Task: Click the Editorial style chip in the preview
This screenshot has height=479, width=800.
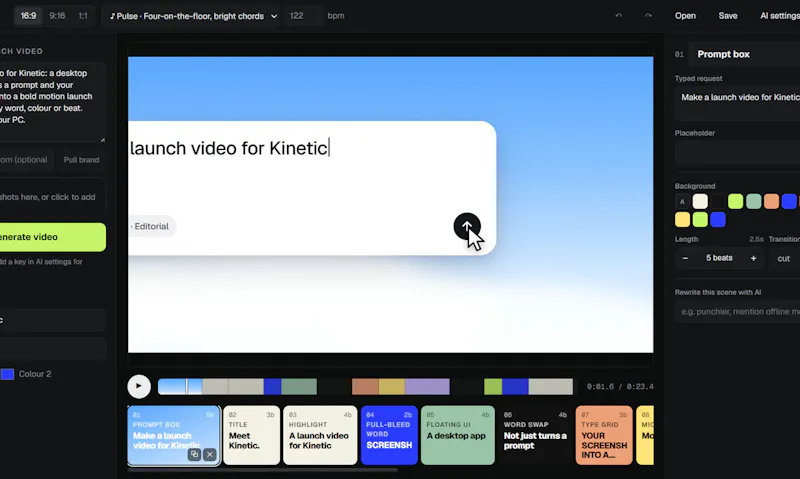Action: pos(151,226)
